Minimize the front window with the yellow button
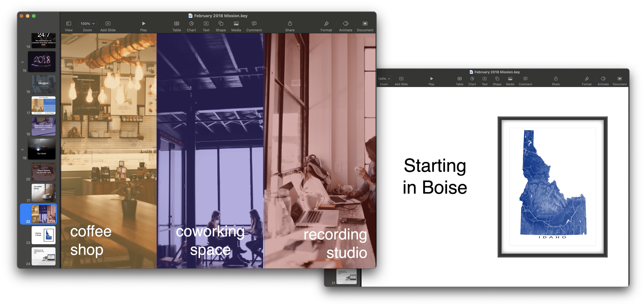The width and height of the screenshot is (644, 306). [x=28, y=16]
